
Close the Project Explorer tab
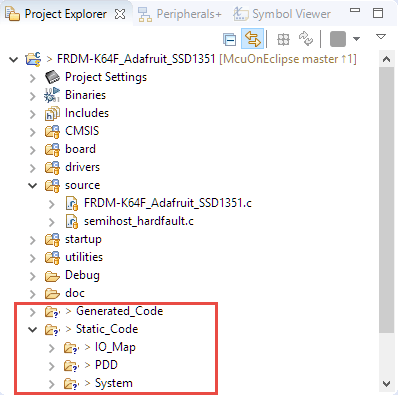[x=120, y=14]
